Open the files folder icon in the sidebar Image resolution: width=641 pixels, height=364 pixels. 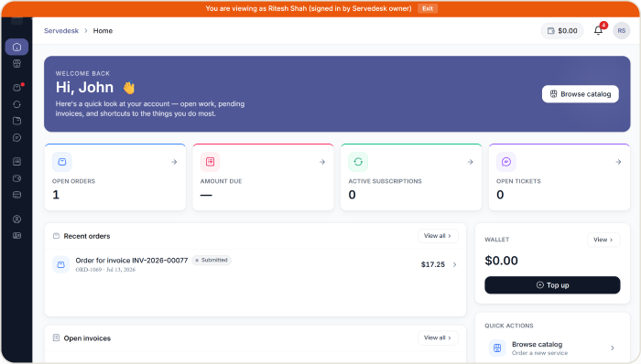tap(16, 121)
